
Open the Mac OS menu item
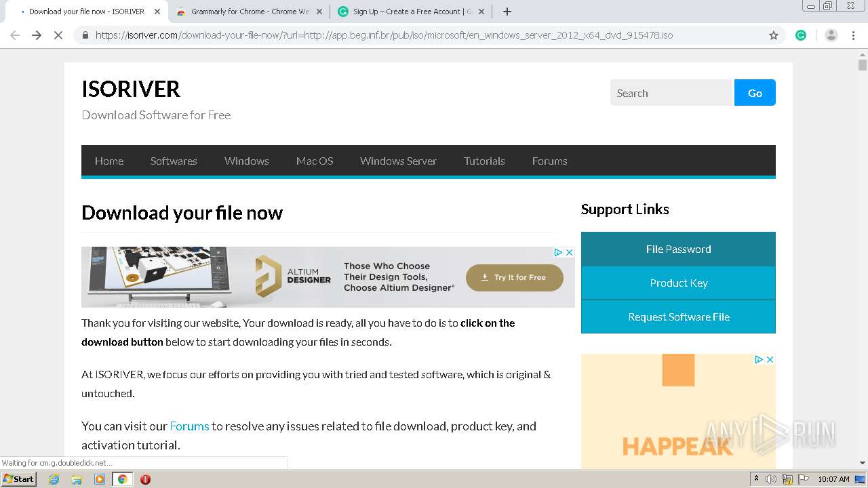pyautogui.click(x=315, y=161)
